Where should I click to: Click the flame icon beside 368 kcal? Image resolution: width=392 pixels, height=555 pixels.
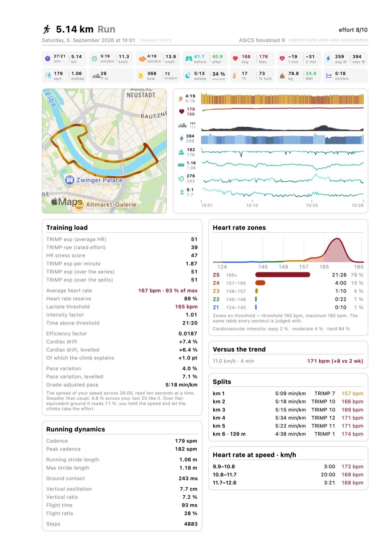(141, 76)
